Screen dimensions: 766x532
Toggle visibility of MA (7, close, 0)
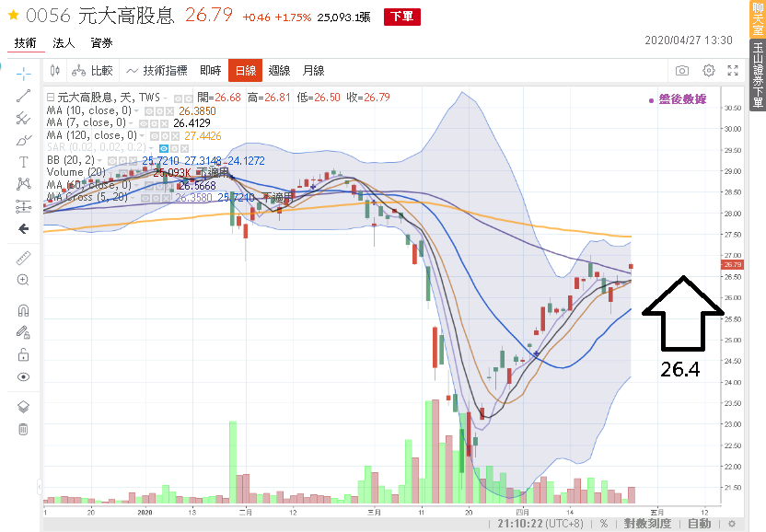click(143, 123)
